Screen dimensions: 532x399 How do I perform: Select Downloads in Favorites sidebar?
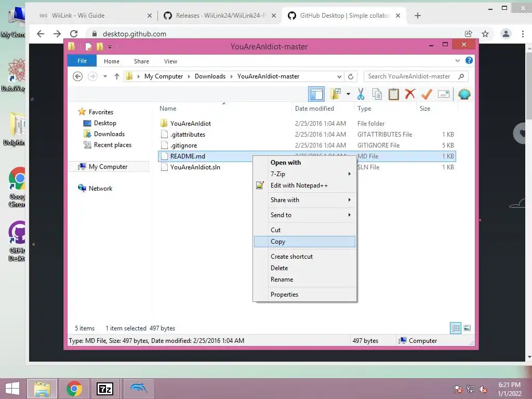[109, 134]
